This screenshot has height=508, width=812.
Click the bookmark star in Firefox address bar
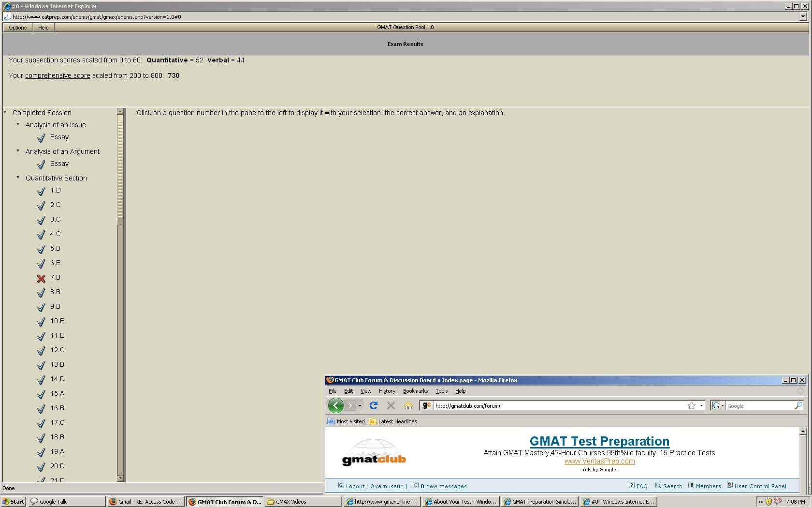point(691,405)
